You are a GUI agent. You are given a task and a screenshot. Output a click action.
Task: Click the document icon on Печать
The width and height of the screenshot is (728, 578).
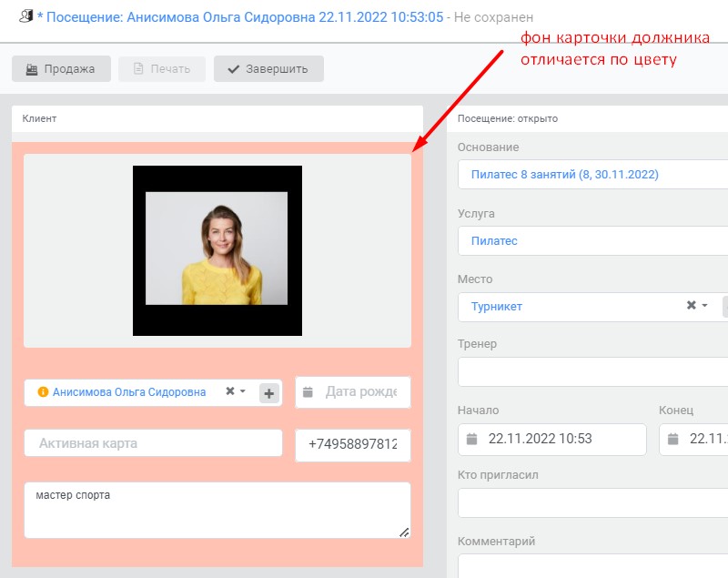point(138,68)
